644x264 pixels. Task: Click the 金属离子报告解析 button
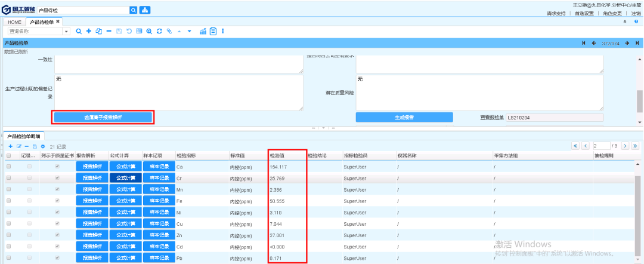click(103, 118)
